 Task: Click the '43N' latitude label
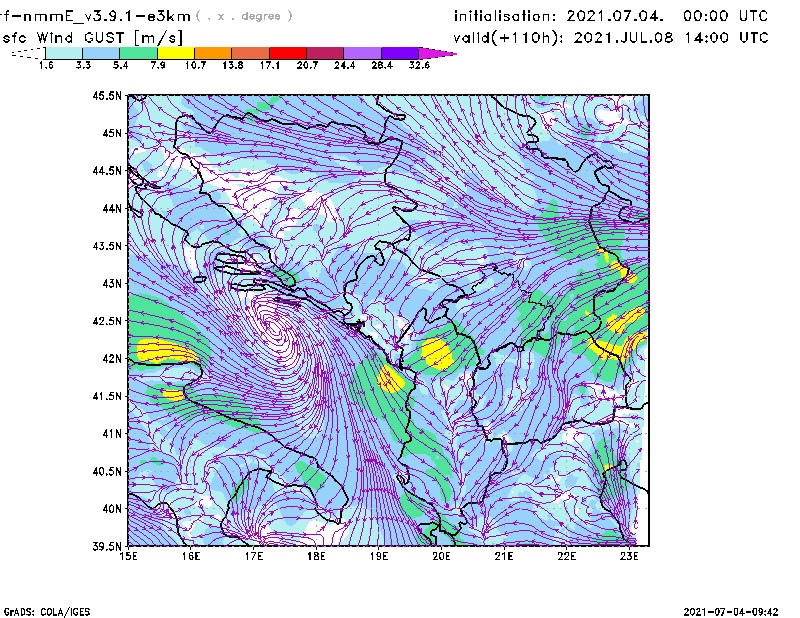coord(112,283)
